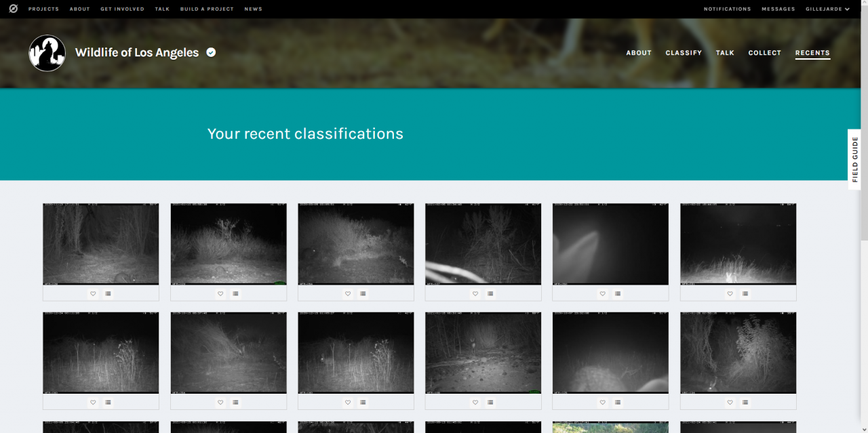868x433 pixels.
Task: Favorite the sixth thumbnail in the second row
Action: 730,403
